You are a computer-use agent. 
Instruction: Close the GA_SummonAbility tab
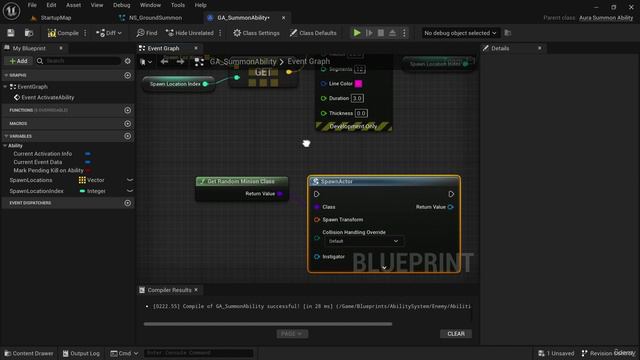283,18
